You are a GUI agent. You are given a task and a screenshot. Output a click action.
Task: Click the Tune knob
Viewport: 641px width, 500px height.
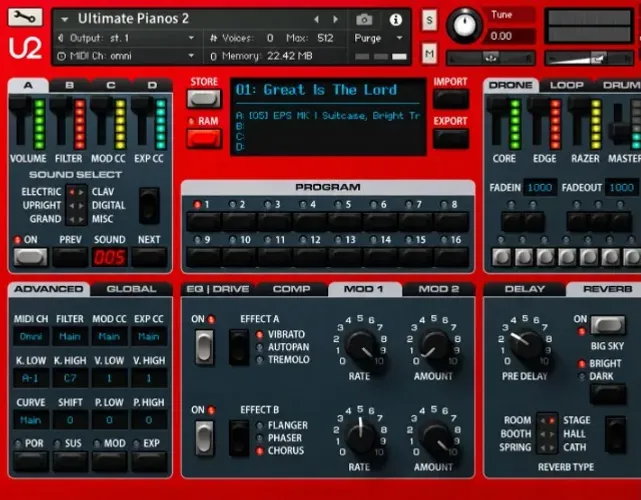[464, 25]
